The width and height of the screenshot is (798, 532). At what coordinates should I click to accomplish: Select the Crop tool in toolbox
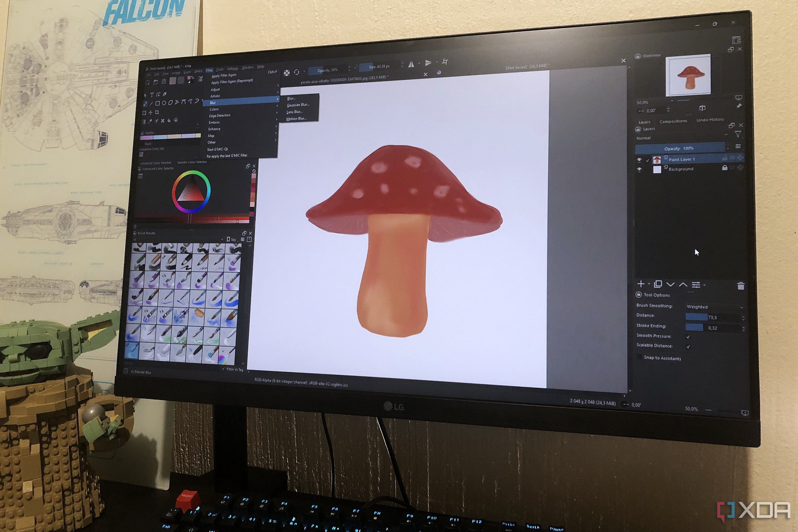click(x=157, y=112)
